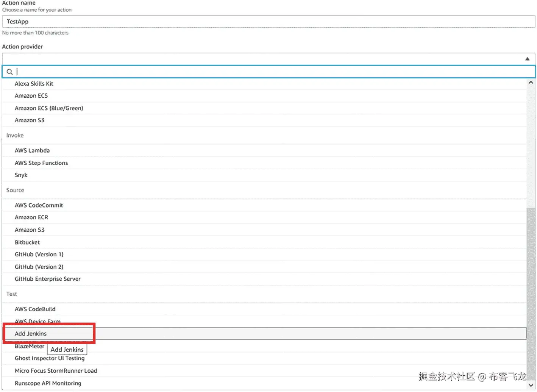Click the search magnifier icon
This screenshot has height=392, width=537.
coord(9,72)
